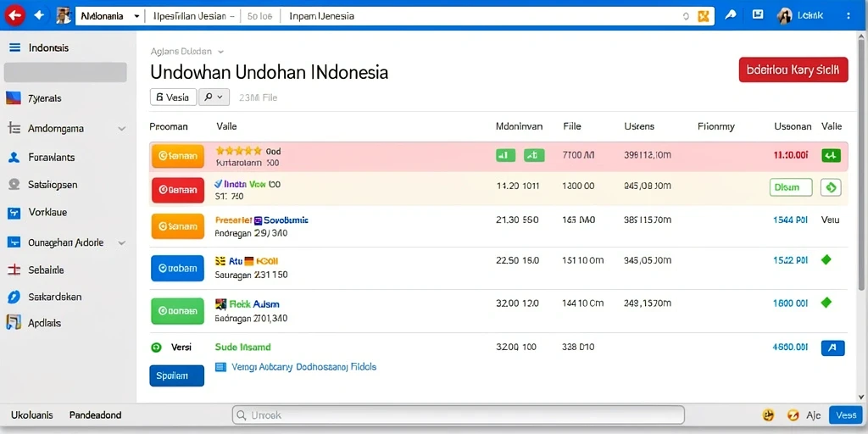Click the second green badge in the highlighted row
The image size is (868, 434).
534,156
